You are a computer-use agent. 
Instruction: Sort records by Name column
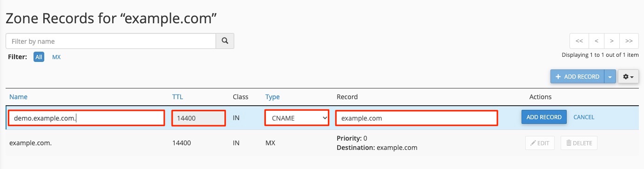pyautogui.click(x=19, y=97)
